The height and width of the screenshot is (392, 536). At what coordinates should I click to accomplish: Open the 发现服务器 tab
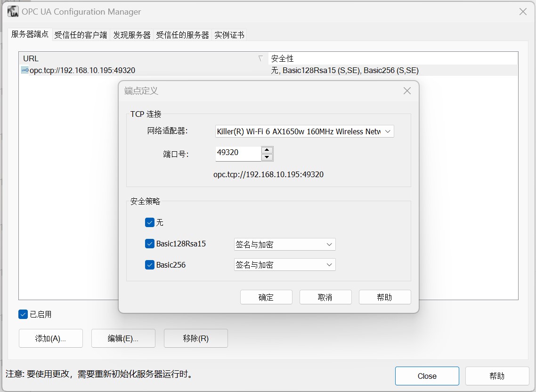click(131, 34)
